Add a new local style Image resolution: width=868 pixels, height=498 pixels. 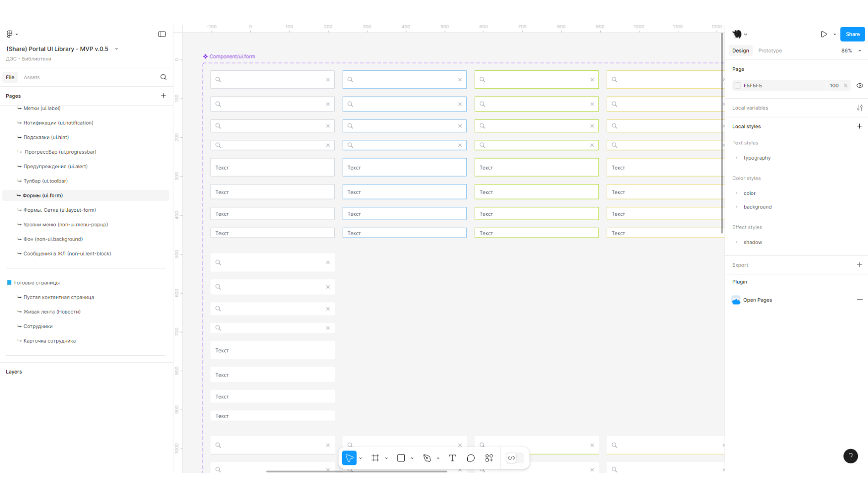[x=859, y=126]
